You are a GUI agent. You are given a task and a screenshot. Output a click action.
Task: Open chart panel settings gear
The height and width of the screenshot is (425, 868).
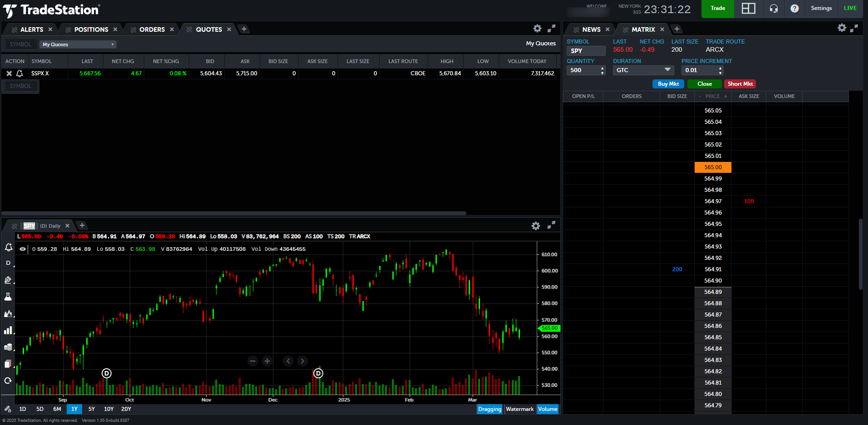coord(536,226)
